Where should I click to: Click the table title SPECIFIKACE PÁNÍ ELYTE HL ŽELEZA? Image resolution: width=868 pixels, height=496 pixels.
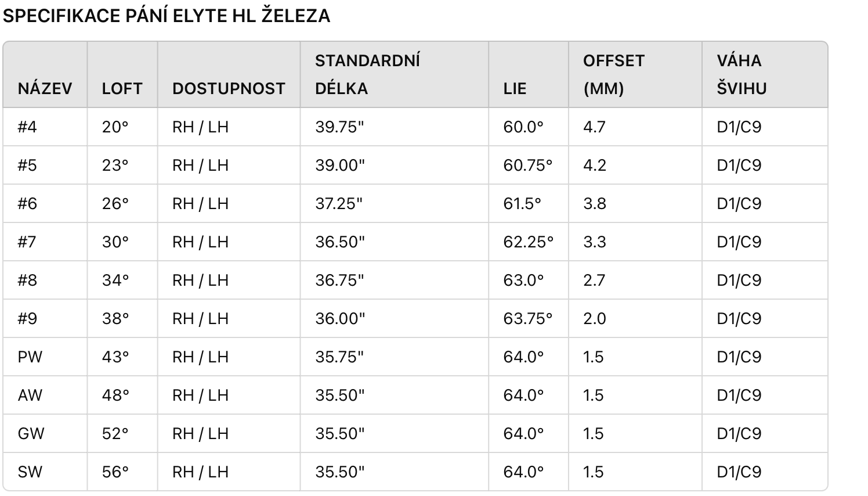(167, 16)
